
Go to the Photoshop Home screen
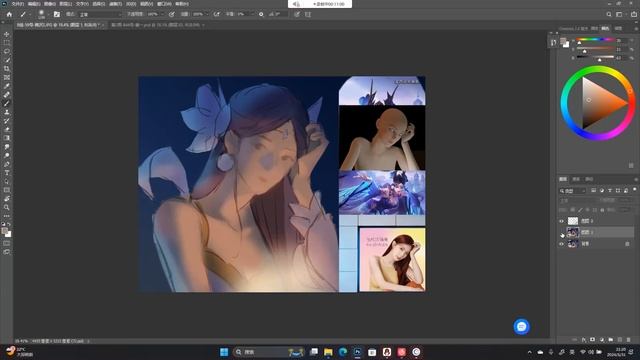click(x=9, y=14)
